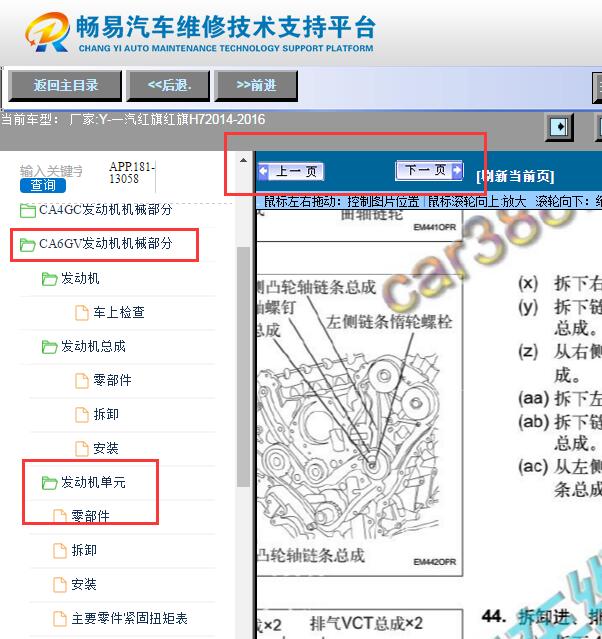Click the CA6GV open folder icon
This screenshot has height=639, width=602.
27,245
